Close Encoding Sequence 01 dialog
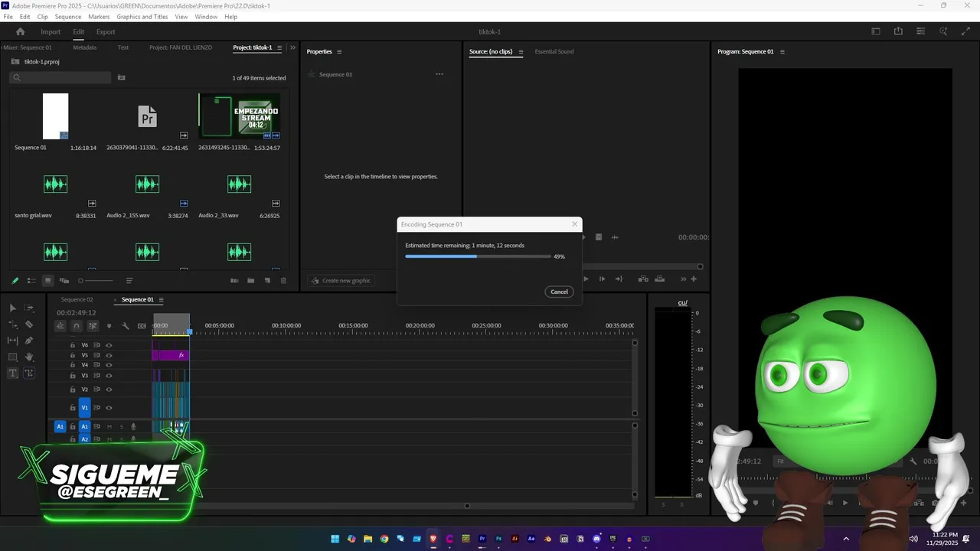Screen dimensions: 980x551 [574, 224]
